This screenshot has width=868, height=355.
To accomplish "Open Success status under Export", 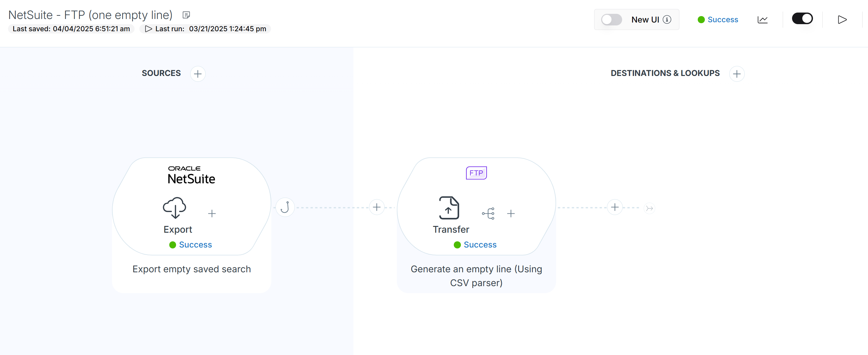I will 195,245.
